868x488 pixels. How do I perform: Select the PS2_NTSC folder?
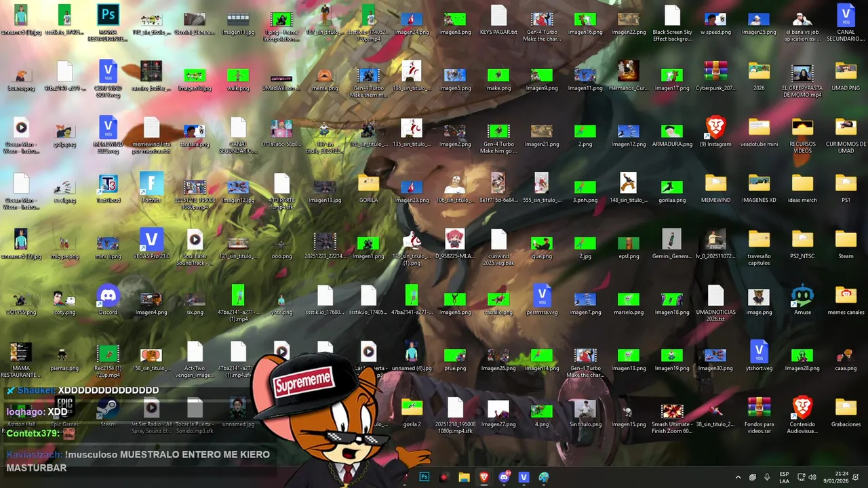802,244
